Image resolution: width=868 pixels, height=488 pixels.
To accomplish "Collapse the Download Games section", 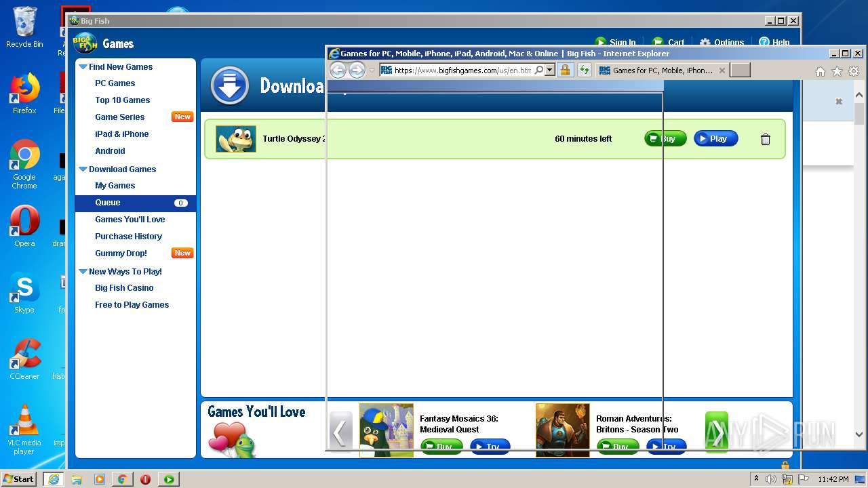I will pos(83,169).
